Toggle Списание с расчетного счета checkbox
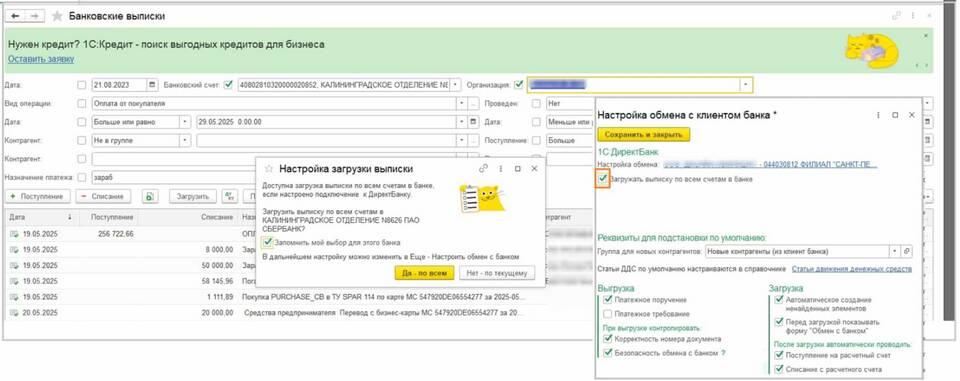 (x=779, y=369)
